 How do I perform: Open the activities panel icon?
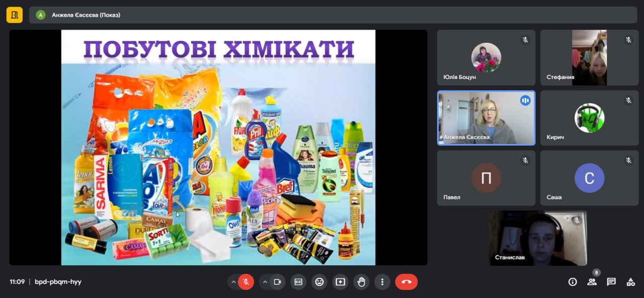pyautogui.click(x=630, y=282)
